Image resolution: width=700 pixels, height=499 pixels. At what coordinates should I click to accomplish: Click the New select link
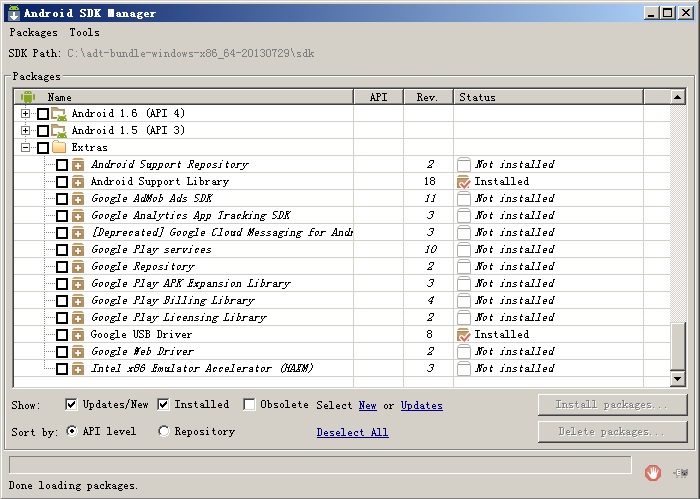pos(367,405)
